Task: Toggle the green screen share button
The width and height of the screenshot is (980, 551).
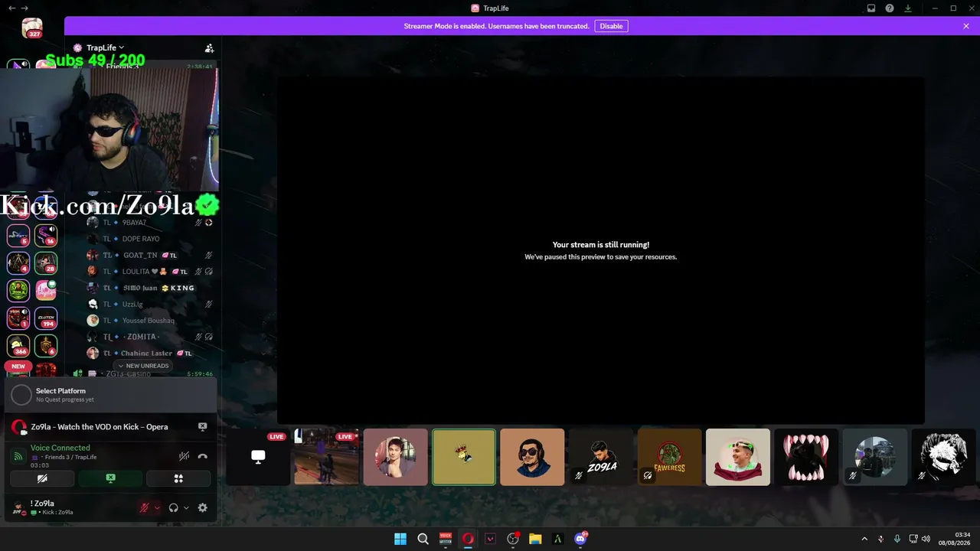Action: (110, 478)
